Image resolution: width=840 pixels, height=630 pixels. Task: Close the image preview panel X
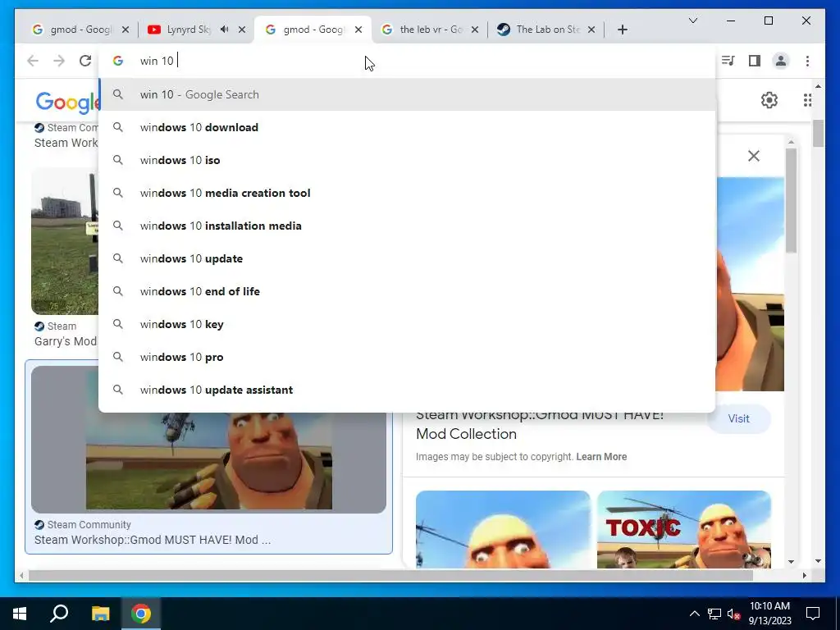(x=754, y=156)
